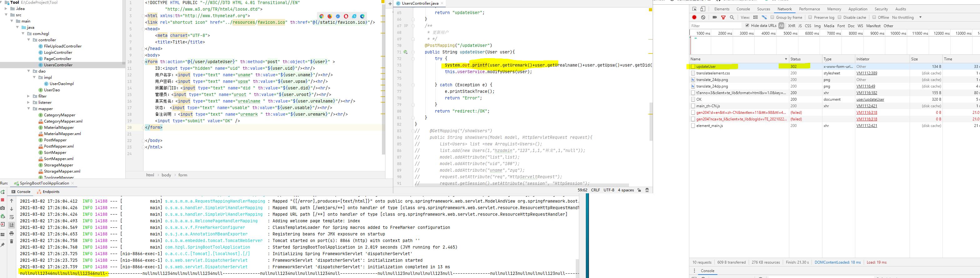Click the user/updateUser initiator link

tap(870, 99)
